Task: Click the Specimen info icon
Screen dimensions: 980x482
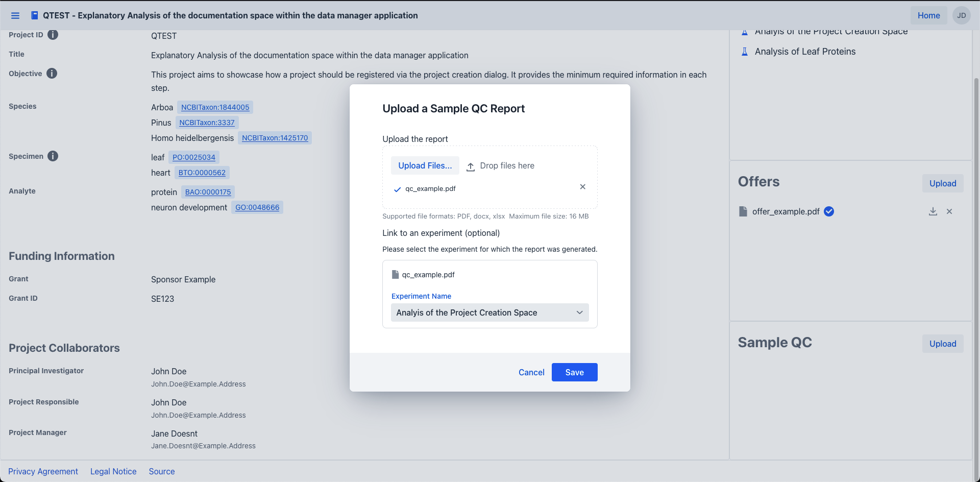Action: [x=53, y=156]
